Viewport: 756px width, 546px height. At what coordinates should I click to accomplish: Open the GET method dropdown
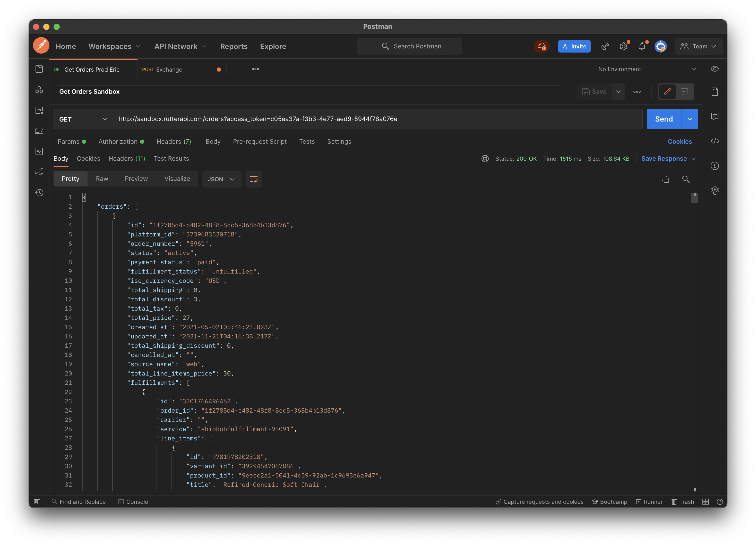tap(83, 119)
